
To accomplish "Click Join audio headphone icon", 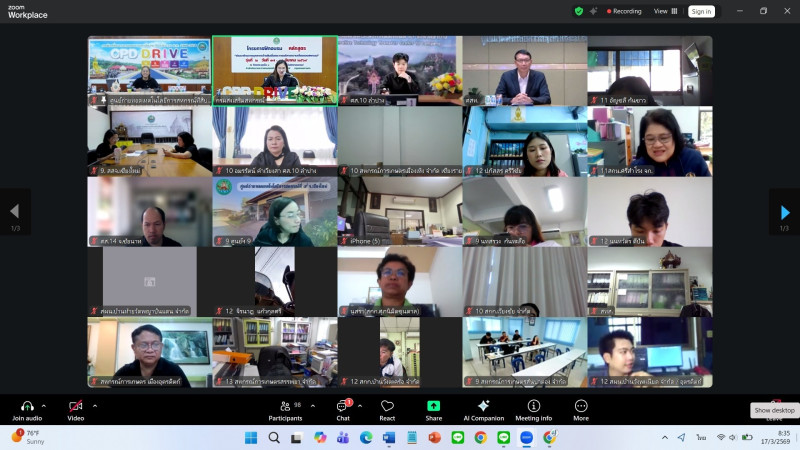I will (27, 406).
